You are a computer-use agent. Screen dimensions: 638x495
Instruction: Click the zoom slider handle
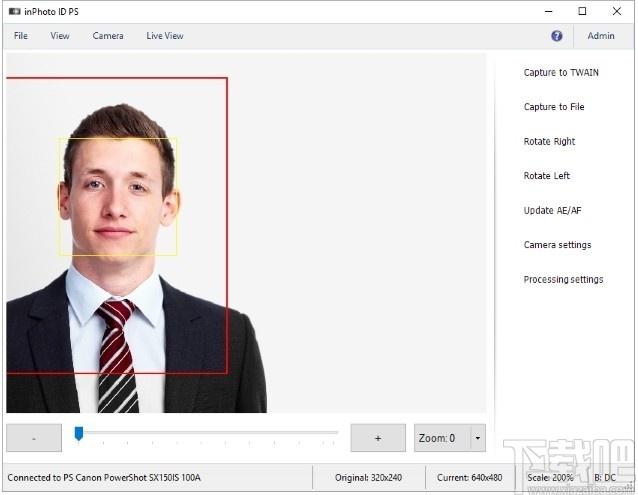click(78, 434)
